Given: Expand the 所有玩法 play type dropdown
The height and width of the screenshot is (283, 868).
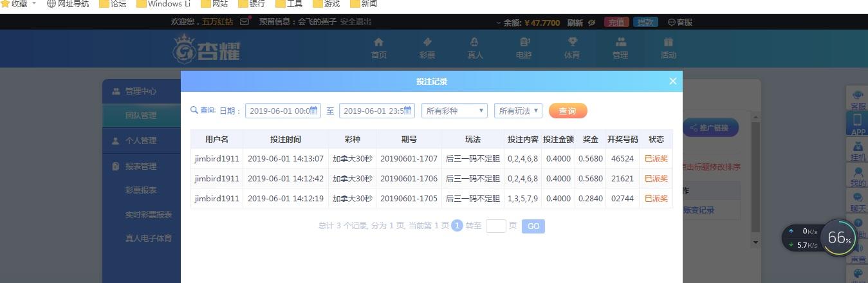Looking at the screenshot, I should (x=518, y=111).
